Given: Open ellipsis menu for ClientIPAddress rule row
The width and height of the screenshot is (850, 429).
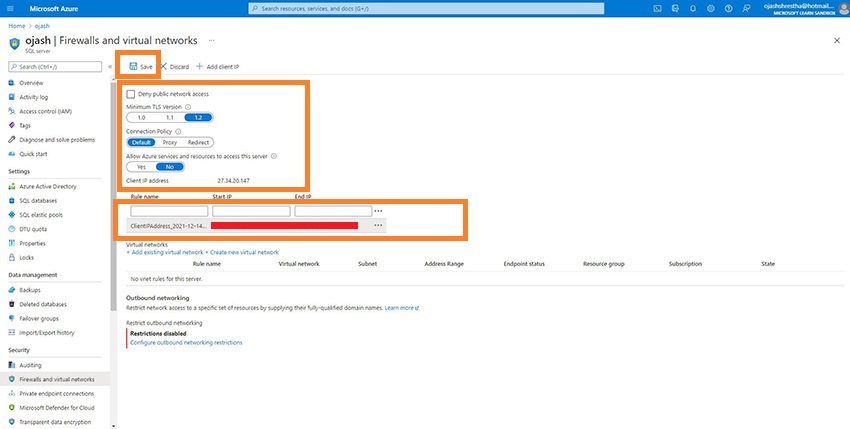Looking at the screenshot, I should pos(378,225).
